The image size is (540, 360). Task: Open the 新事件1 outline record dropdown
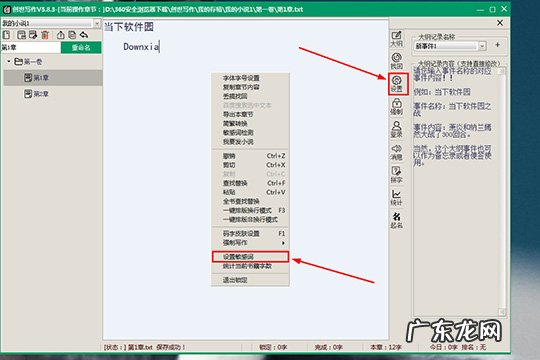pyautogui.click(x=482, y=46)
